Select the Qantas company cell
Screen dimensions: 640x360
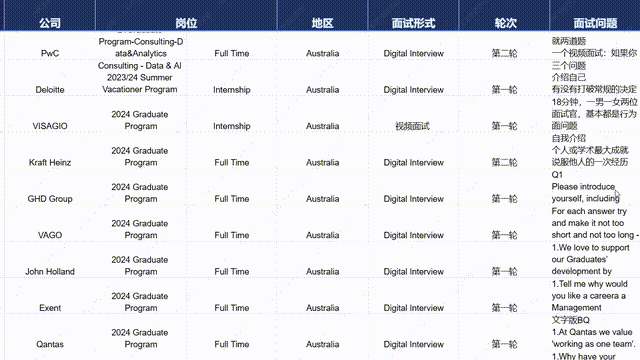pyautogui.click(x=50, y=344)
